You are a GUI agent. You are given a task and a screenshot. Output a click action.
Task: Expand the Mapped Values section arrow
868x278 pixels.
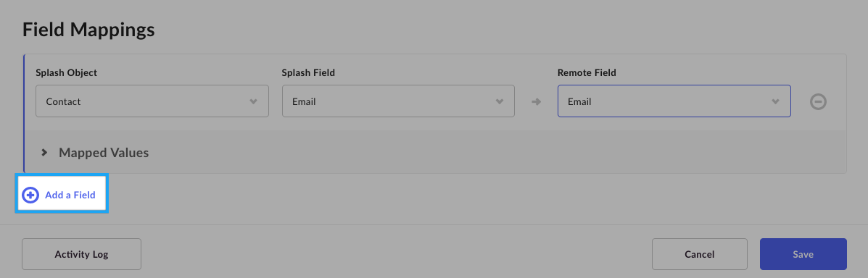pos(44,153)
